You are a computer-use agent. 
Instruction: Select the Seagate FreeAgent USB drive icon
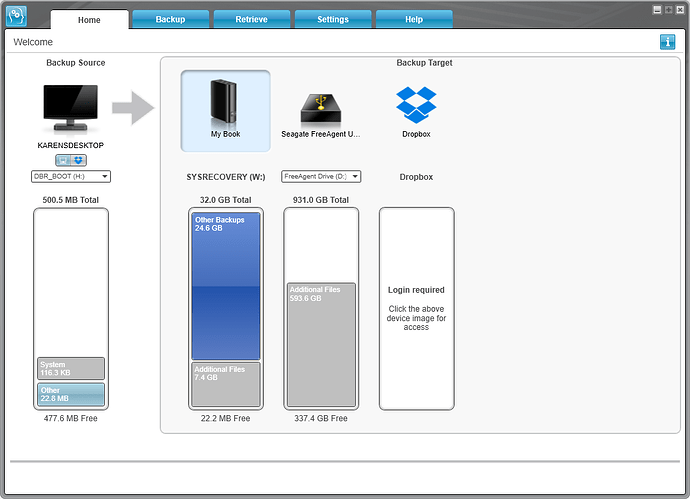pos(321,108)
